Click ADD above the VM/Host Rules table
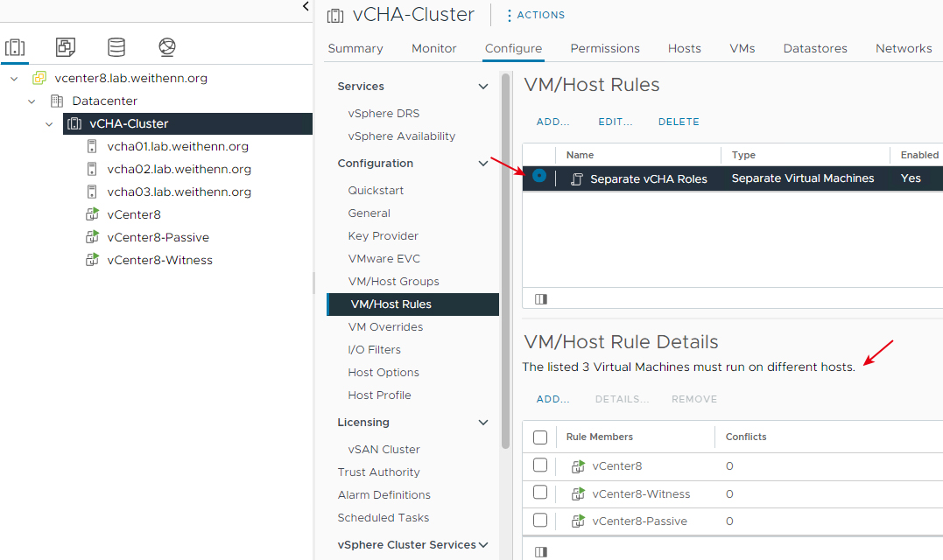 [x=552, y=122]
